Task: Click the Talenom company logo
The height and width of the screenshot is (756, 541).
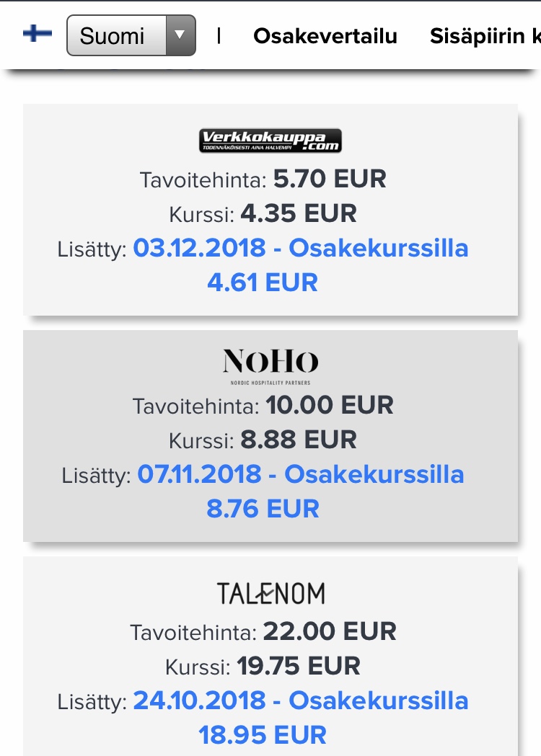Action: click(270, 593)
